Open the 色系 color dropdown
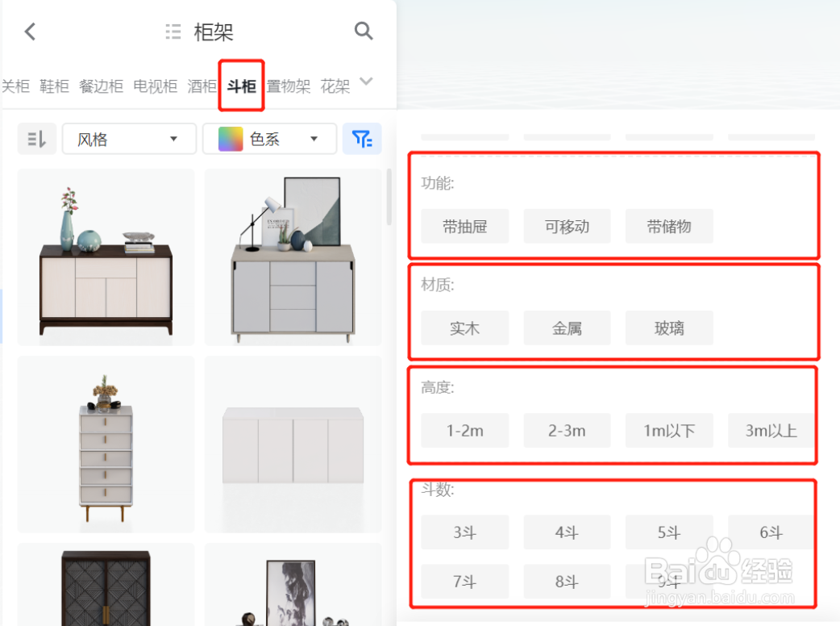 click(x=269, y=138)
